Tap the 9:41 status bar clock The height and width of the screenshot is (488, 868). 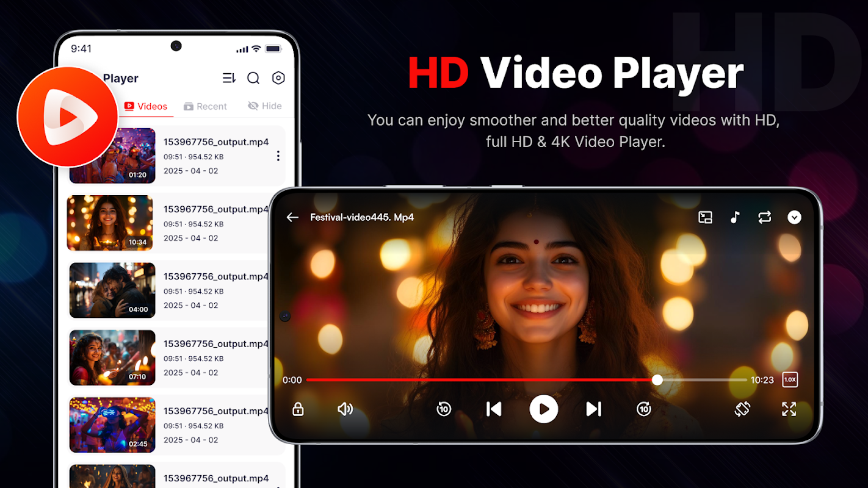point(81,48)
